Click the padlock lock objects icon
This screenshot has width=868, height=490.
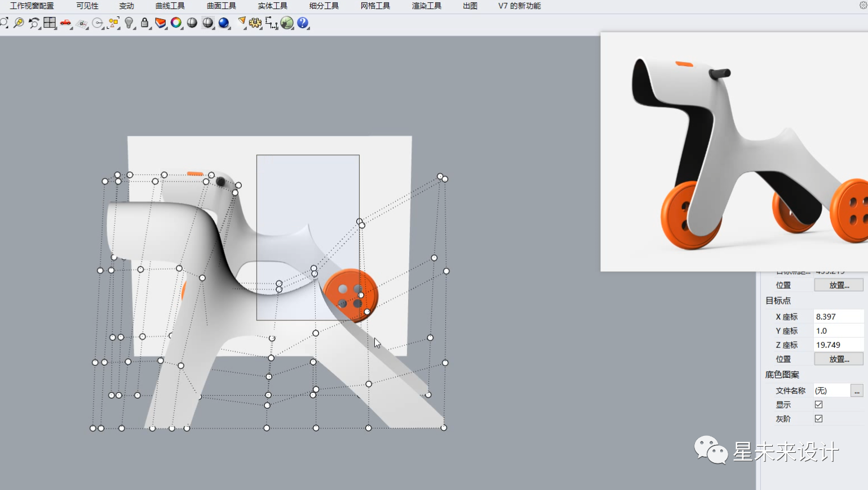145,23
